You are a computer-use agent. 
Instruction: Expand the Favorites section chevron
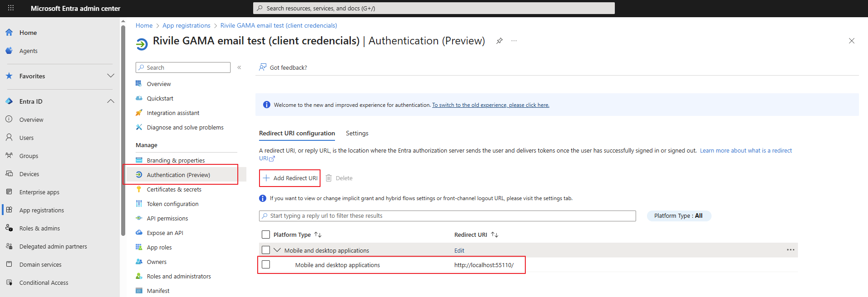coord(111,76)
